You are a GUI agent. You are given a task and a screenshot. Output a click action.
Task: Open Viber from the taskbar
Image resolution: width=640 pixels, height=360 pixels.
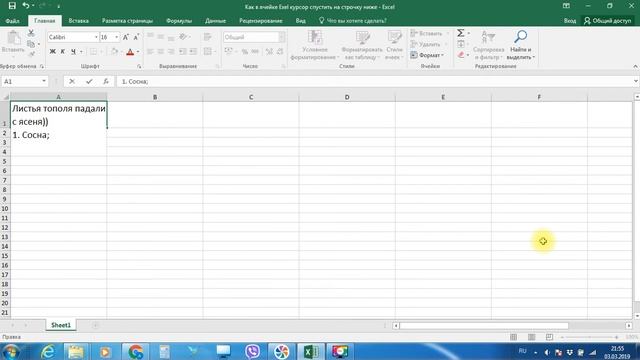253,351
